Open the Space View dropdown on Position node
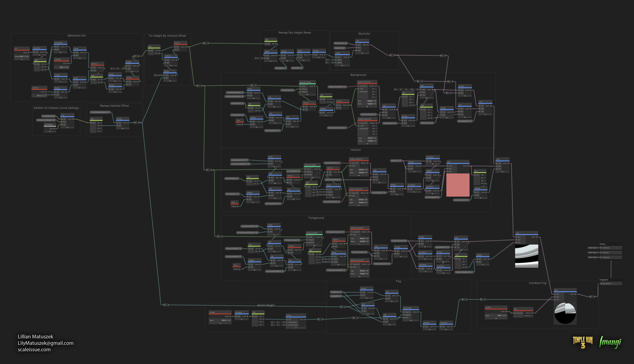Image resolution: width=634 pixels, height=364 pixels. point(502,315)
